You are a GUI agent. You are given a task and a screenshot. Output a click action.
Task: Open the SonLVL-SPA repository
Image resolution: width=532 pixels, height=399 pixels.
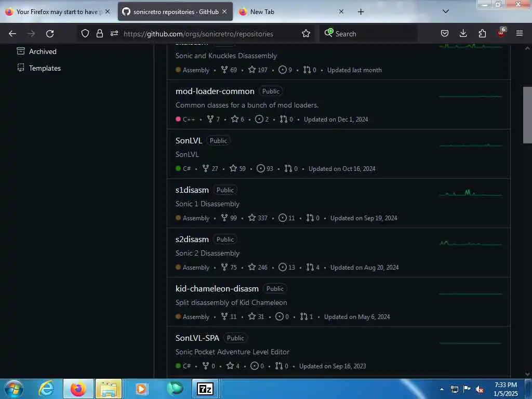click(x=197, y=338)
